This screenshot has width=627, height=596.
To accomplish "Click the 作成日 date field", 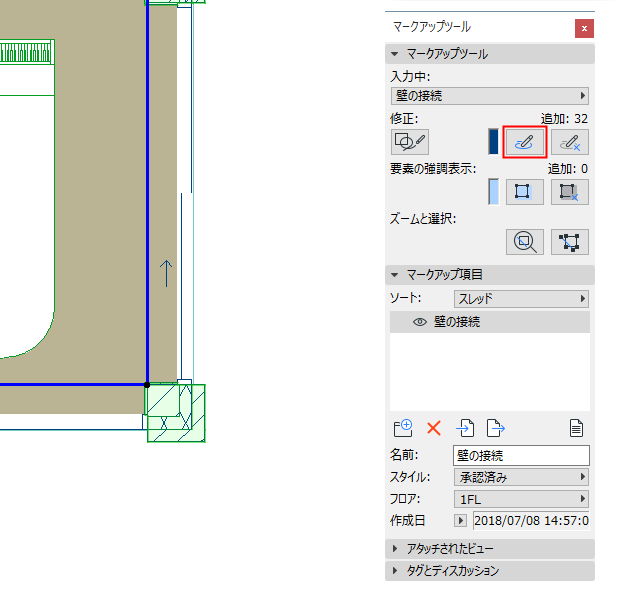I will 531,520.
